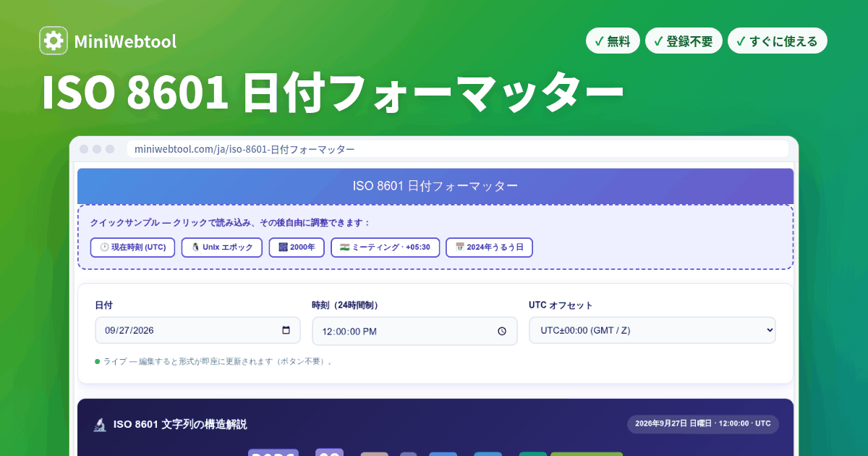
Task: Click the time field showing 12:00:00 PM
Action: click(414, 331)
